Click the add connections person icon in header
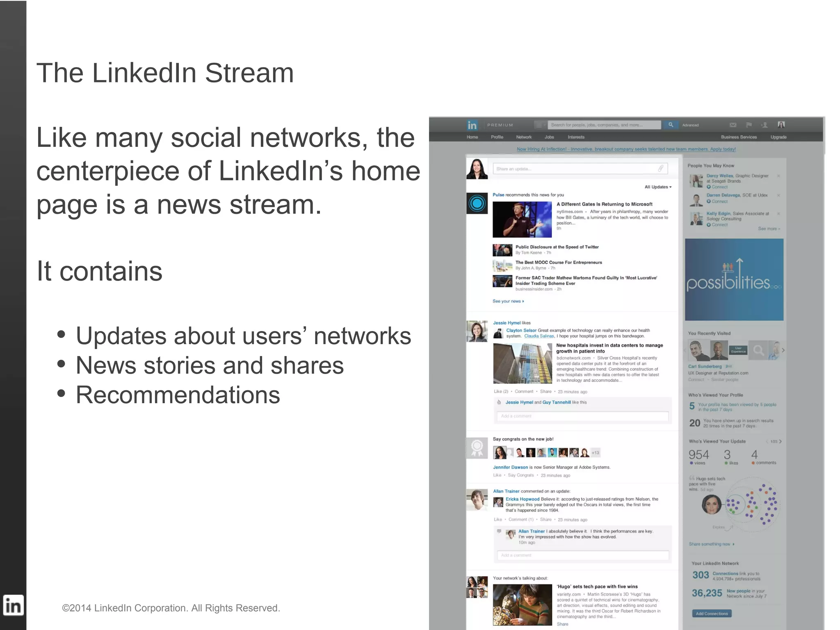This screenshot has width=840, height=630. 764,125
